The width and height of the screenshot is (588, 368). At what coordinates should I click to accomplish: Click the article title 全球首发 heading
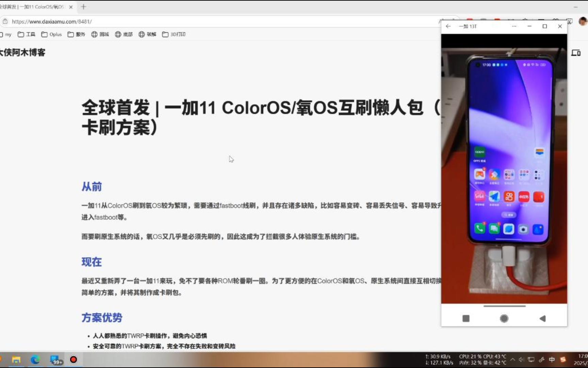[x=261, y=118]
